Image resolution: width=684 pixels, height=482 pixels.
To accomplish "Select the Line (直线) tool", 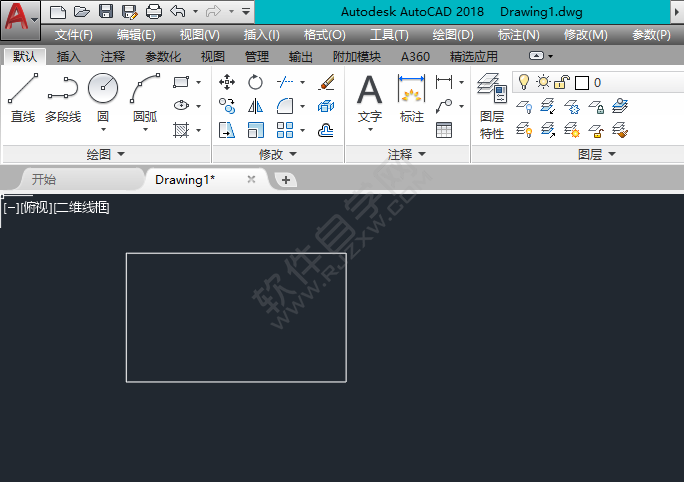I will click(x=23, y=97).
